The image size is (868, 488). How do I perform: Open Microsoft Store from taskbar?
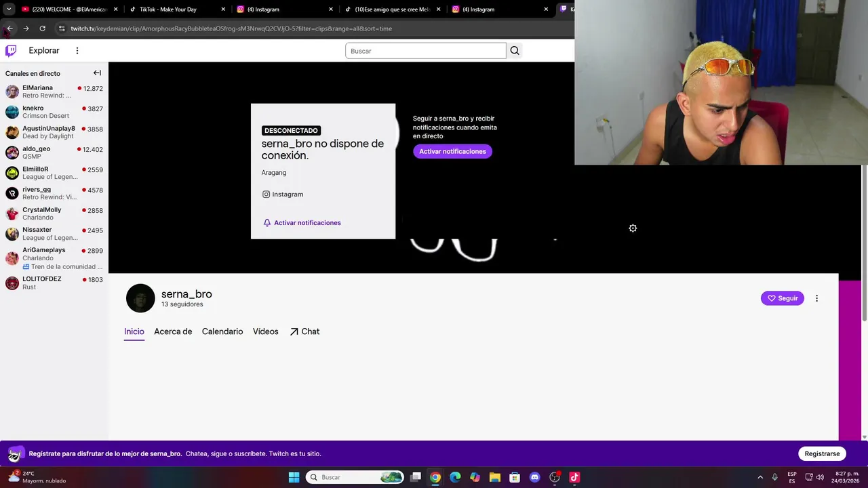(x=515, y=477)
